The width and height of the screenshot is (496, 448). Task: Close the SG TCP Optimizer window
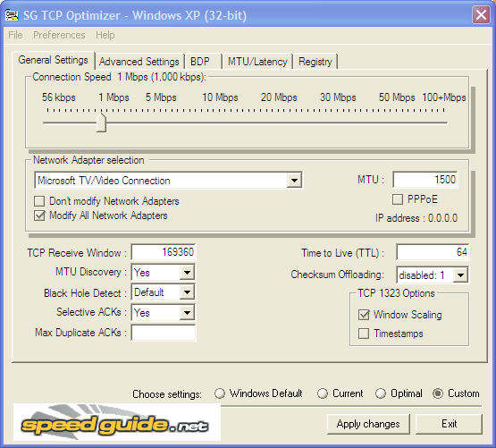[x=481, y=15]
